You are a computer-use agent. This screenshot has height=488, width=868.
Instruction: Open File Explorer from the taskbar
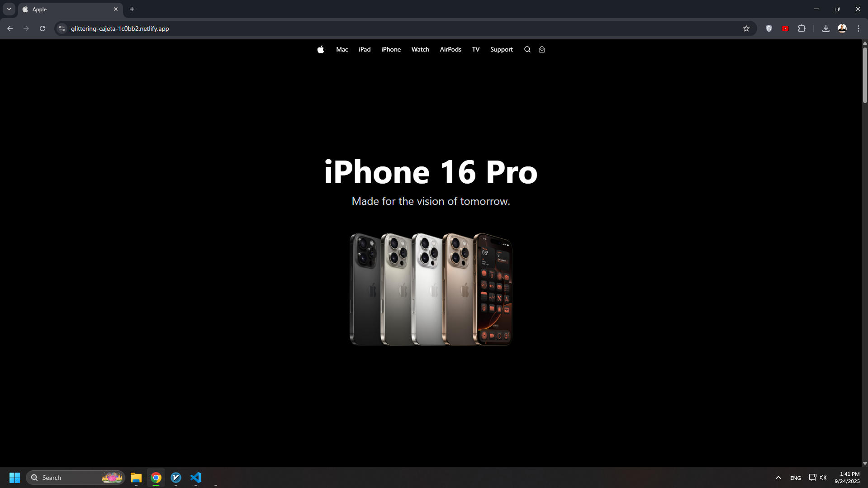tap(136, 478)
